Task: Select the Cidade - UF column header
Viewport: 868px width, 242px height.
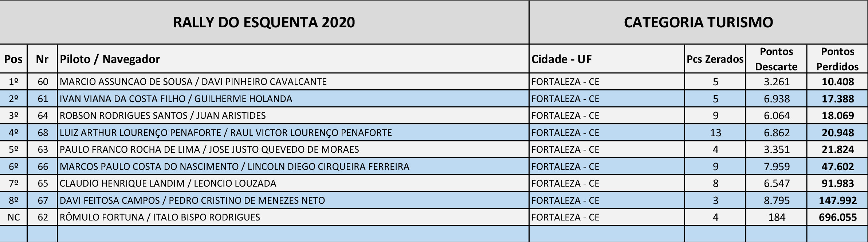Action: [x=561, y=59]
